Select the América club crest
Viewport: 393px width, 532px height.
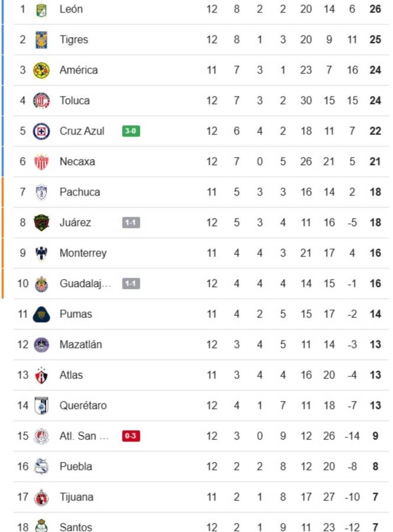pos(41,70)
